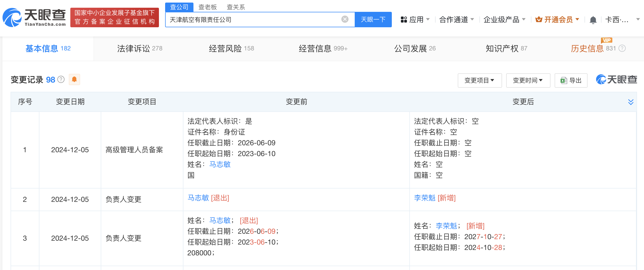This screenshot has width=644, height=270.
Task: Switch to the 知识产权 tab
Action: [506, 49]
